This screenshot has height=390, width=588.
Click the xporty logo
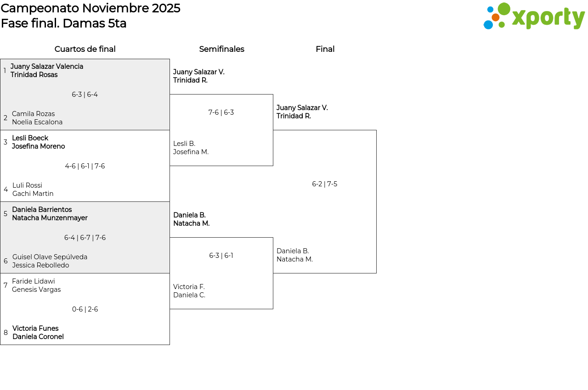tap(534, 17)
